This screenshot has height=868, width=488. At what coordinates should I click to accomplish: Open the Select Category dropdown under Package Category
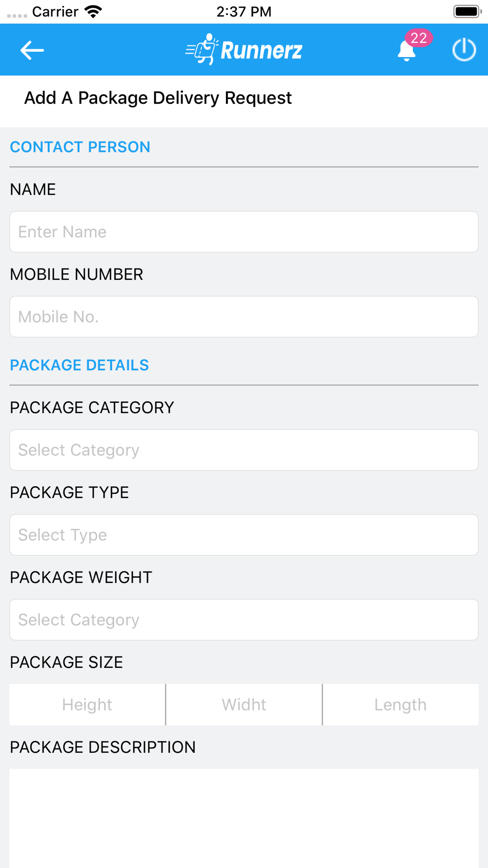pos(244,450)
